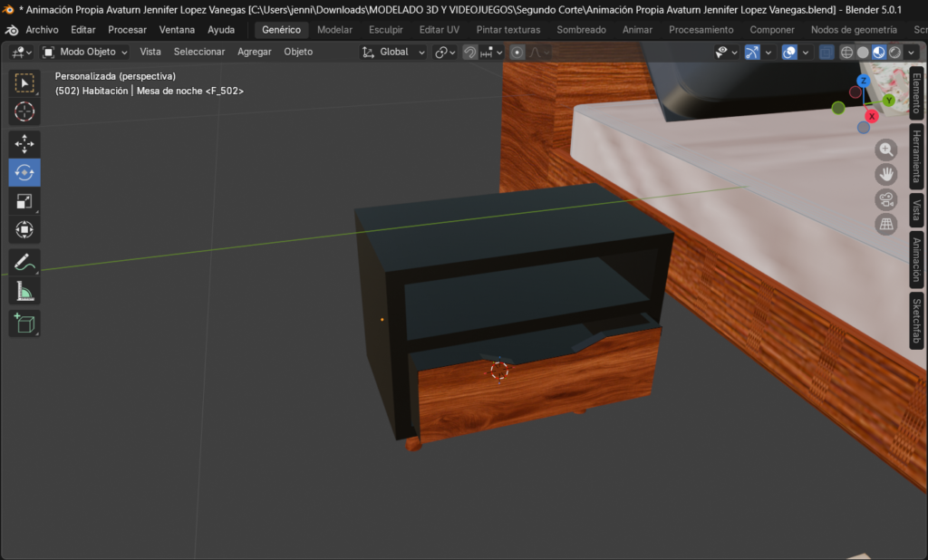Toggle proportional editing
This screenshot has height=560, width=928.
click(517, 53)
